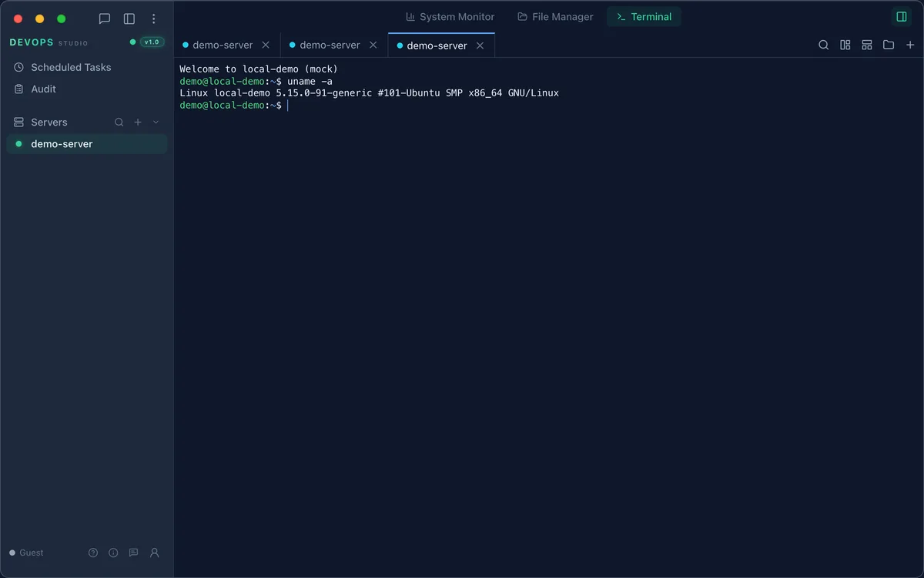
Task: Select demo-server in the Servers list
Action: pyautogui.click(x=87, y=144)
